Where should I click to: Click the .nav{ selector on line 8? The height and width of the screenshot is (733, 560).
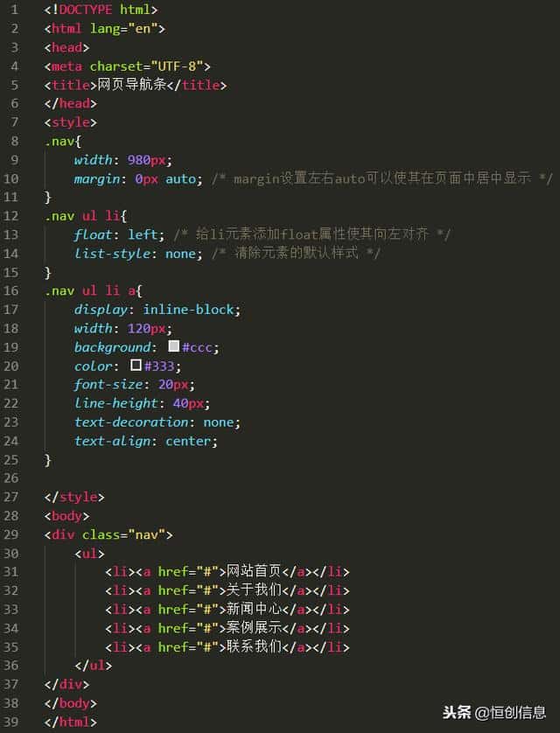click(63, 141)
